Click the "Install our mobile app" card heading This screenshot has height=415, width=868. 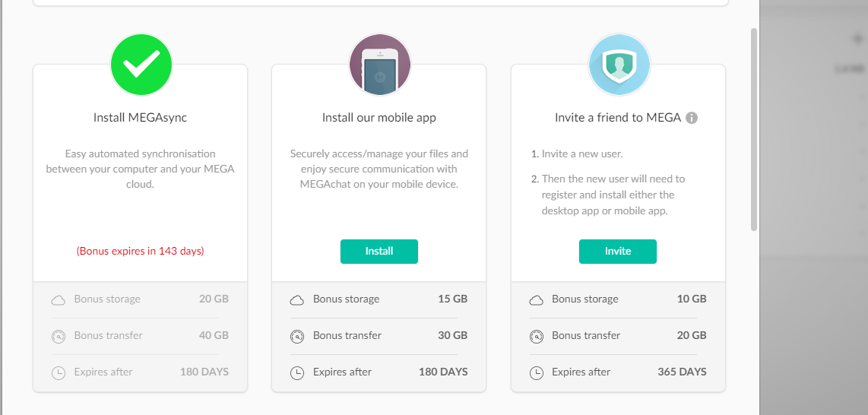pos(379,118)
